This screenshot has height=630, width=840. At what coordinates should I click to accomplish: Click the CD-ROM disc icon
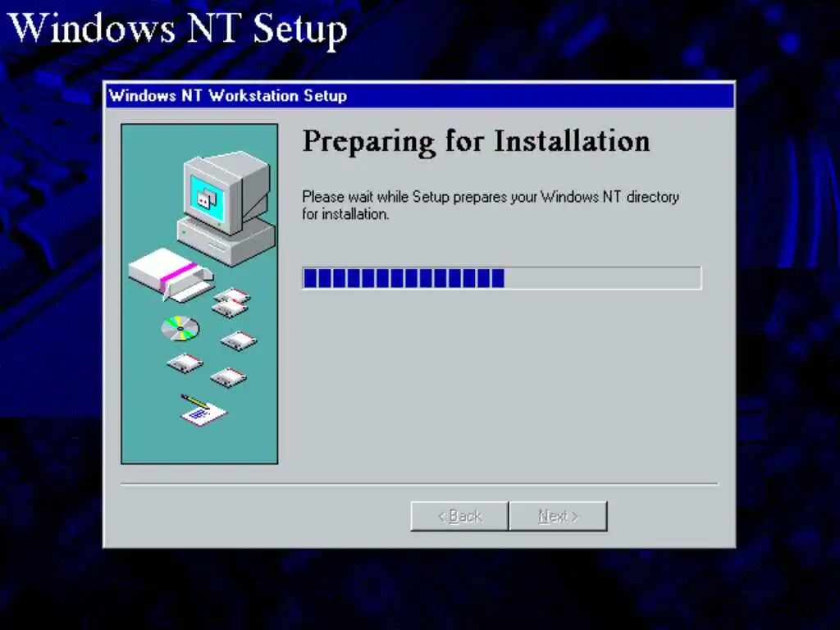pos(180,328)
